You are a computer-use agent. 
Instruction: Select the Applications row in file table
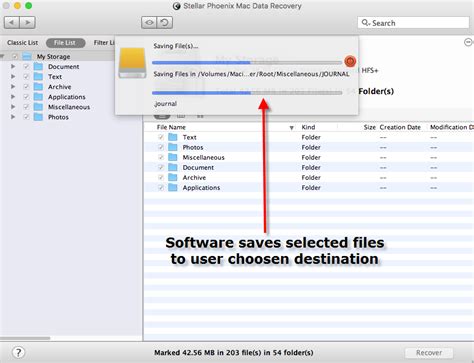point(309,187)
